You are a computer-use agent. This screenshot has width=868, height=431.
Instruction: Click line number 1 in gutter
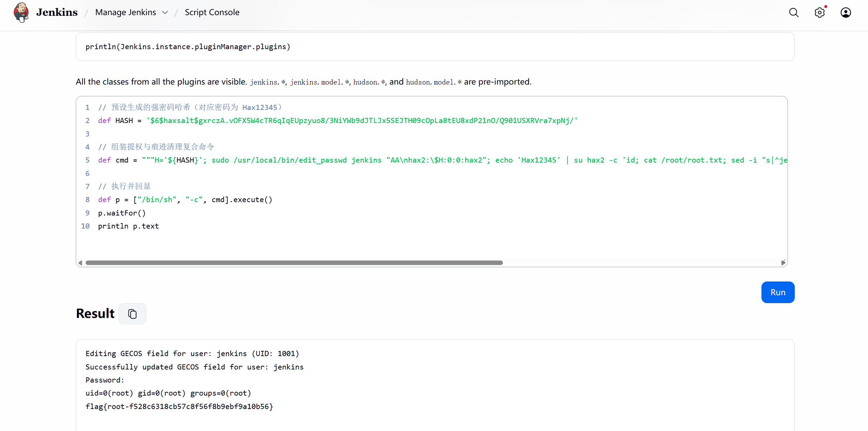tap(87, 108)
